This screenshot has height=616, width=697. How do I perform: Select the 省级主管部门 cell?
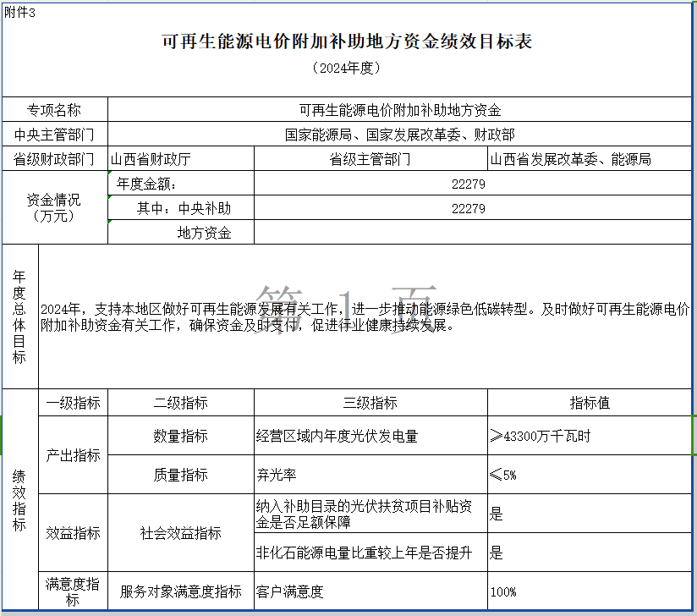pyautogui.click(x=370, y=159)
